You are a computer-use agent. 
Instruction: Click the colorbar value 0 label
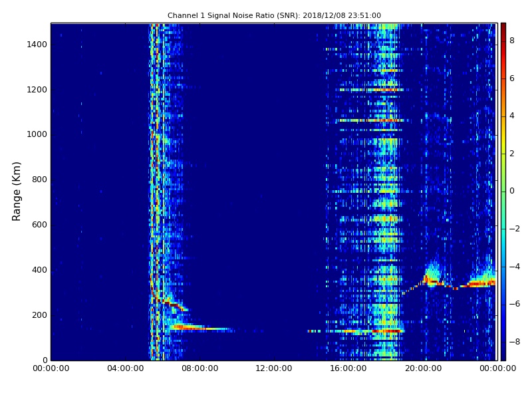tap(512, 191)
